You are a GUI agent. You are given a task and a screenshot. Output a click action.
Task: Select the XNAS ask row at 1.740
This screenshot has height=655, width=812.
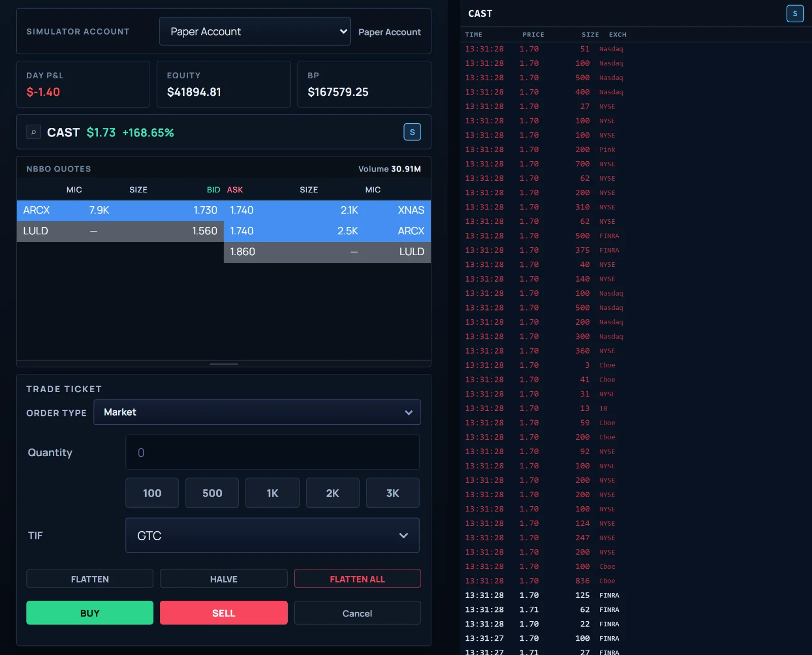(327, 210)
